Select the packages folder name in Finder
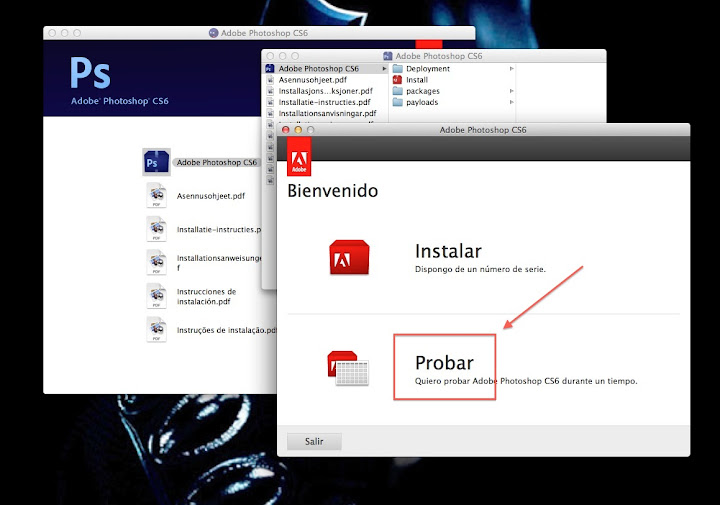This screenshot has width=720, height=505. [423, 91]
